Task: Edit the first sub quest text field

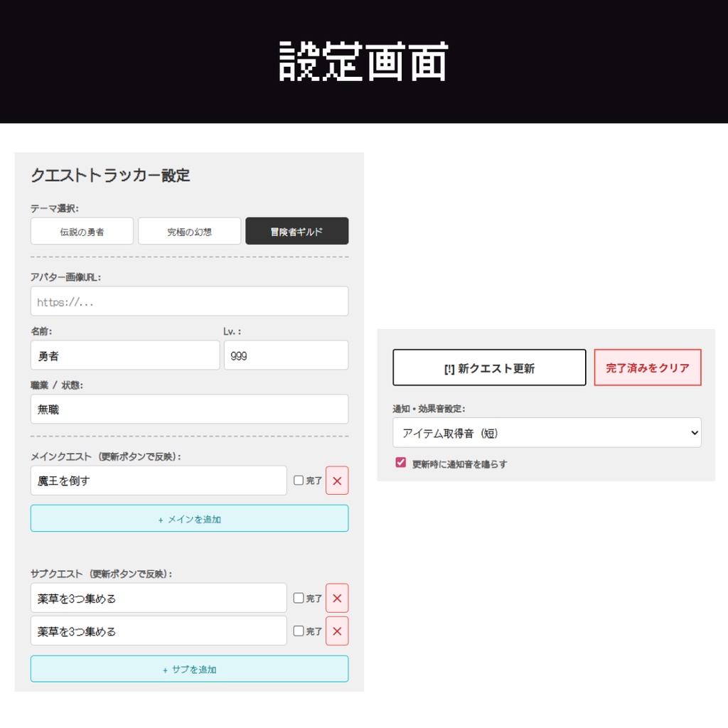Action: 159,598
